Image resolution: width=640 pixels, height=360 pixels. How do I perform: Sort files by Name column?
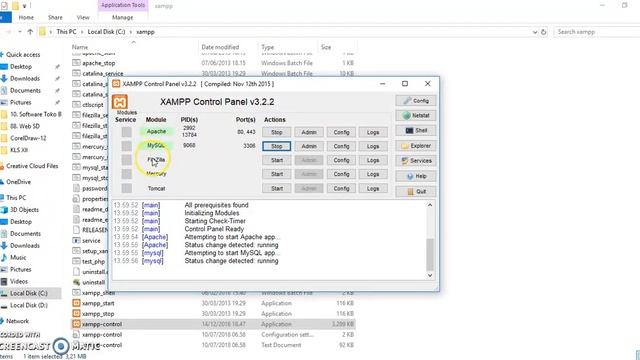[80, 47]
